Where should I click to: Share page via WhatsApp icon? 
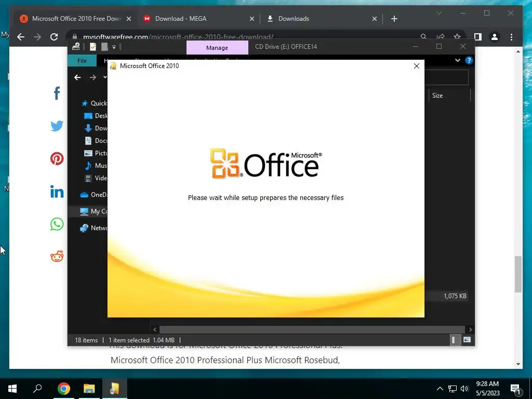(57, 224)
